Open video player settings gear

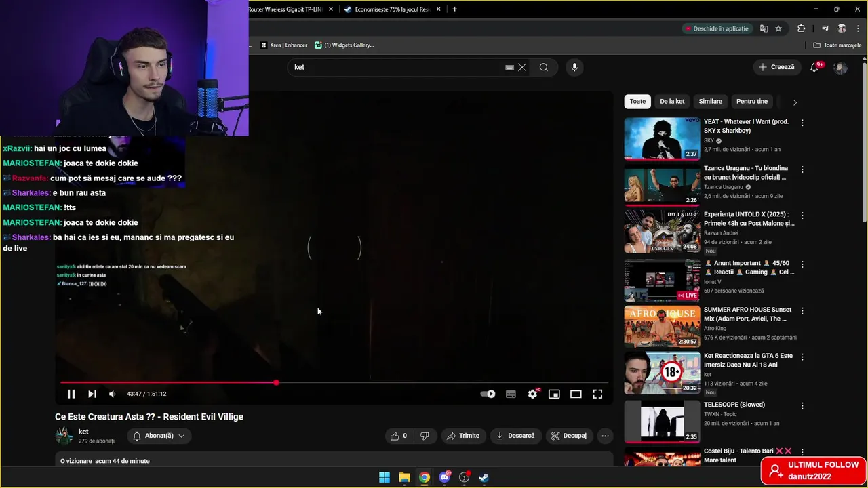533,394
